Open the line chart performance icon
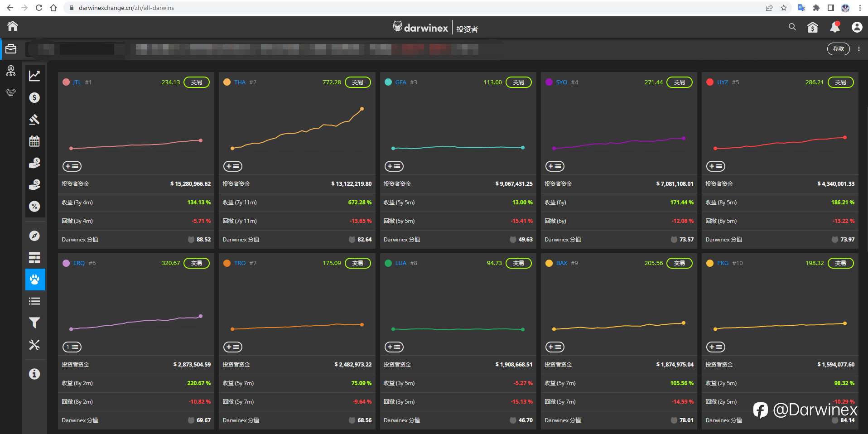This screenshot has width=868, height=434. tap(34, 76)
